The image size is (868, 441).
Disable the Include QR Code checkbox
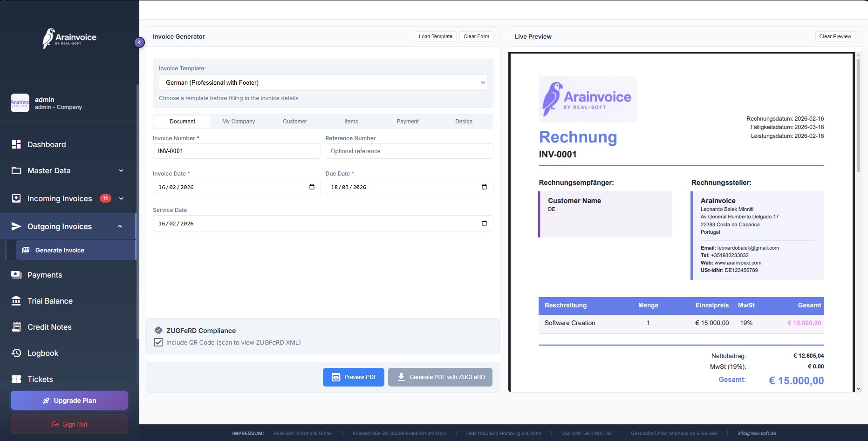tap(159, 342)
